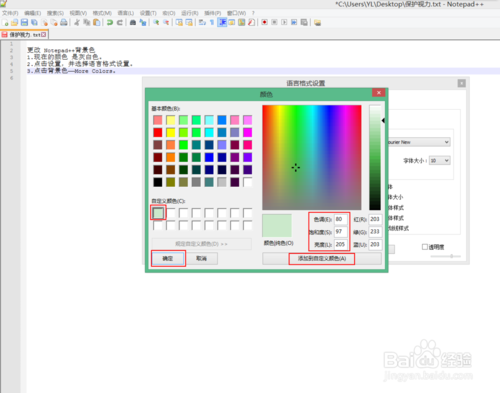500x393 pixels.
Task: Pick the black basic color swatch
Action: [158, 182]
